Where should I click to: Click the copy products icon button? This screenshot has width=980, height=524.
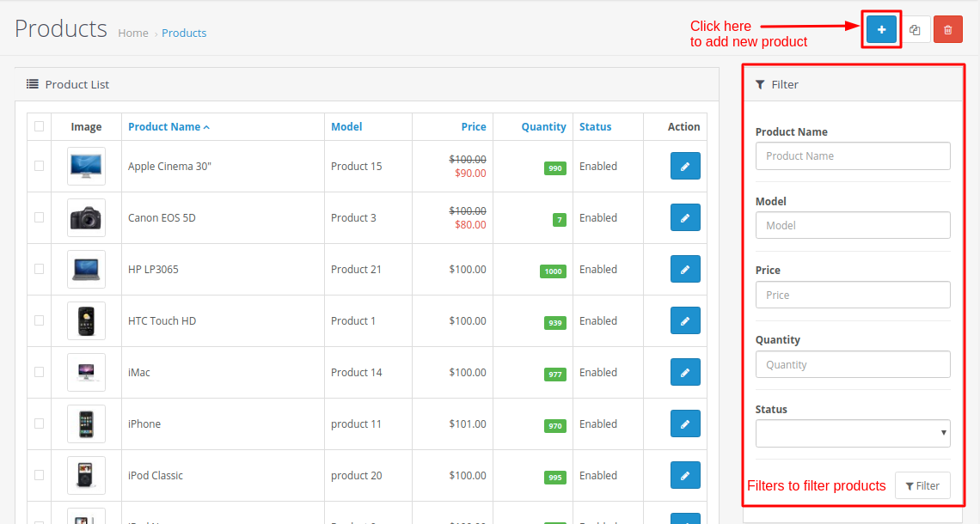(915, 29)
